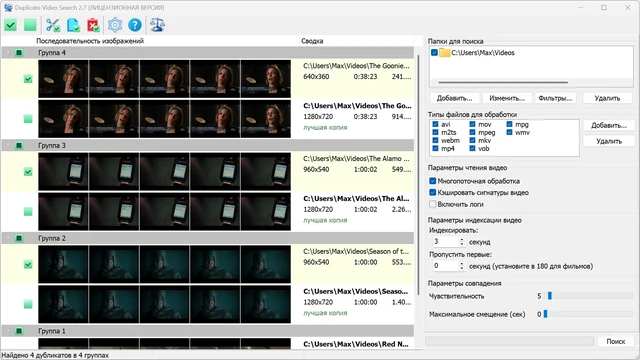640x360 pixels.
Task: Click the folder icon for C:\Users\Max\Videos
Action: coord(444,53)
